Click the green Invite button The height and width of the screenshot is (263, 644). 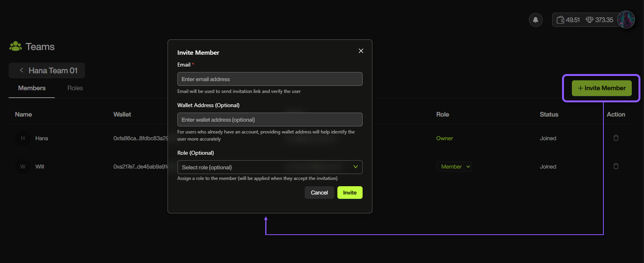(350, 193)
